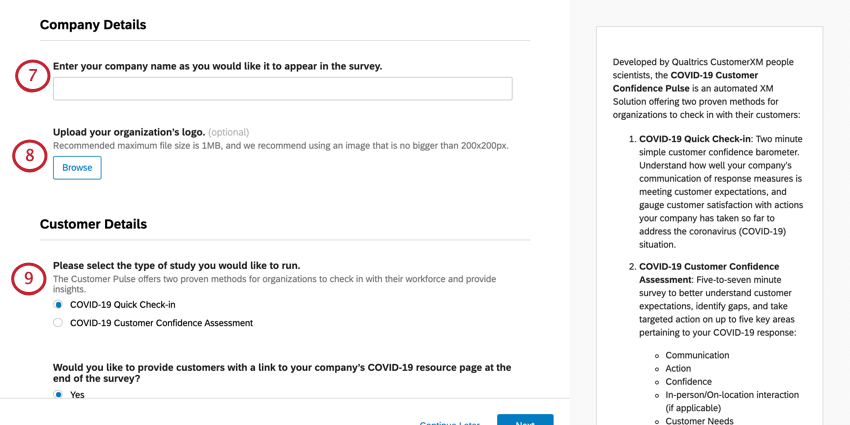The width and height of the screenshot is (850, 425).
Task: Click bold COVID-19 Customer Confidence Pulse text
Action: pyautogui.click(x=685, y=81)
